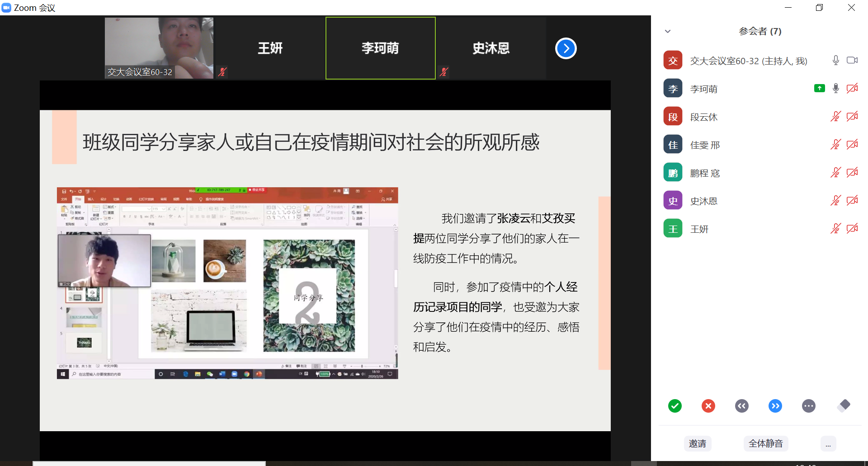Show next video thumbnails with blue arrow
The image size is (868, 466).
point(566,48)
